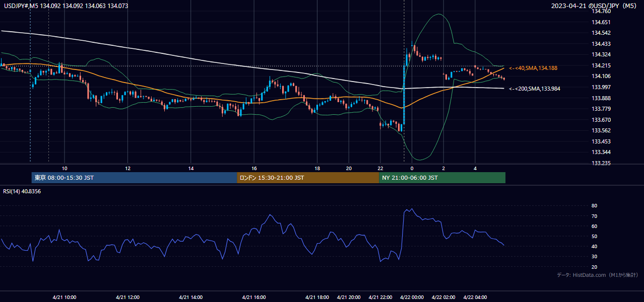The image size is (644, 302).
Task: Click the RSI(14) 40.8356 indicator label
Action: [x=22, y=191]
